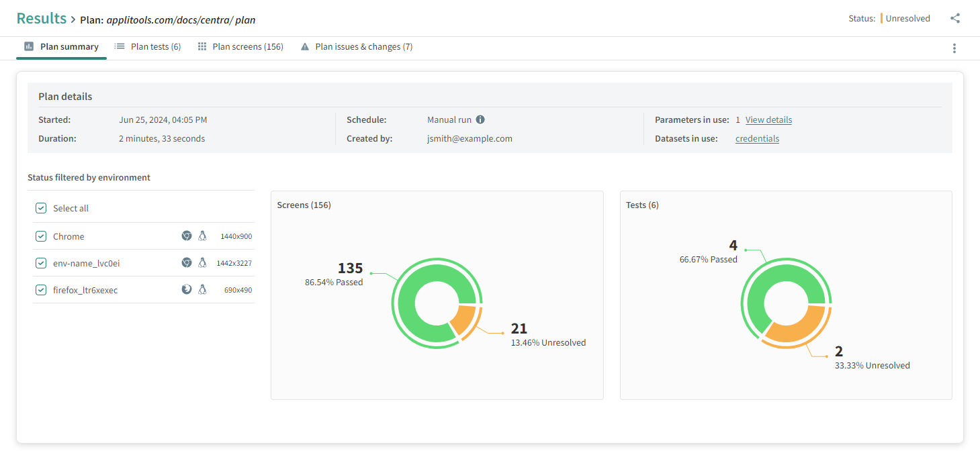Click the Chrome browser icon in Chrome row

click(x=187, y=236)
